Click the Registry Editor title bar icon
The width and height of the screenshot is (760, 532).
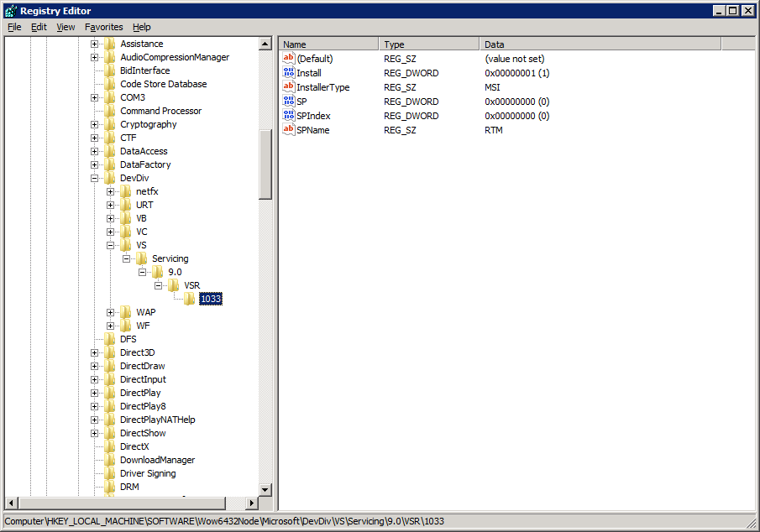click(x=11, y=11)
